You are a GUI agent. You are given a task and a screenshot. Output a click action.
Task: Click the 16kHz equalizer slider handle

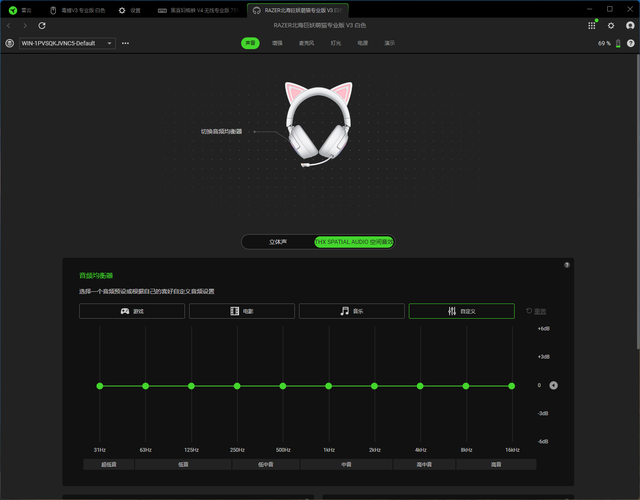click(512, 386)
